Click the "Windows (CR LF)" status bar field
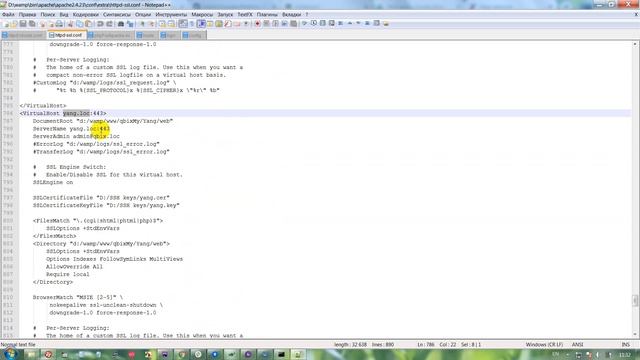Image resolution: width=640 pixels, height=360 pixels. (544, 344)
